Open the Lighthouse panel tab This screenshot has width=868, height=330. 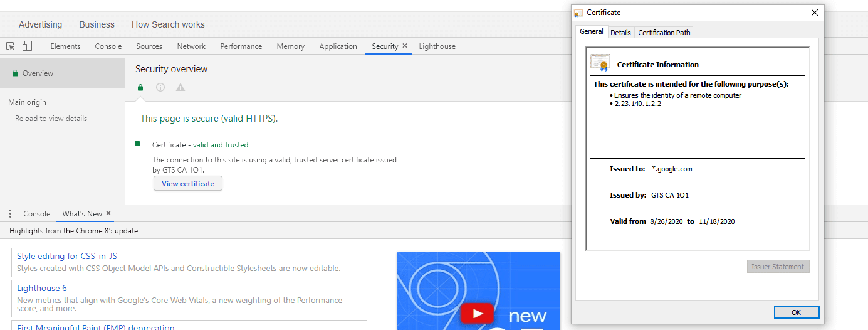[x=437, y=46]
